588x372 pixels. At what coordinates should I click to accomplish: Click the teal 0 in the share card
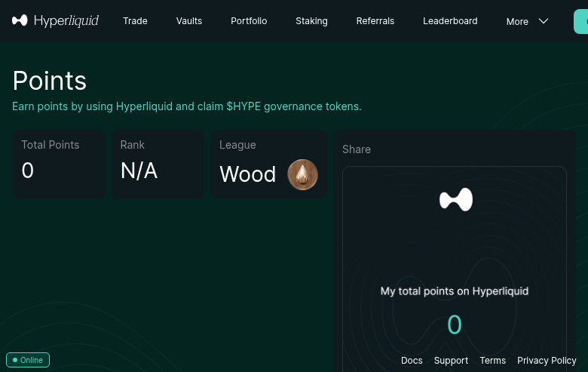pyautogui.click(x=455, y=324)
